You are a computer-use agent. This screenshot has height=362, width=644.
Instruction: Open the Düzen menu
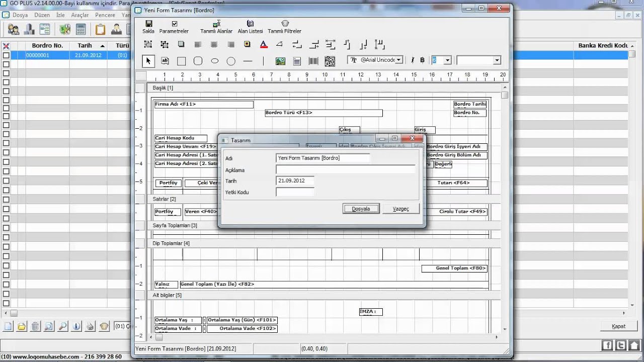coord(42,15)
